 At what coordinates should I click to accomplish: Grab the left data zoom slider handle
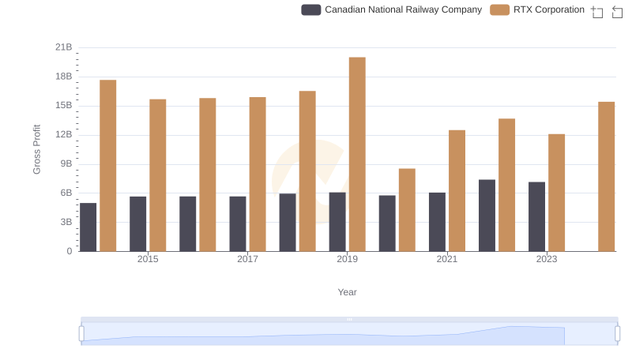tap(81, 334)
